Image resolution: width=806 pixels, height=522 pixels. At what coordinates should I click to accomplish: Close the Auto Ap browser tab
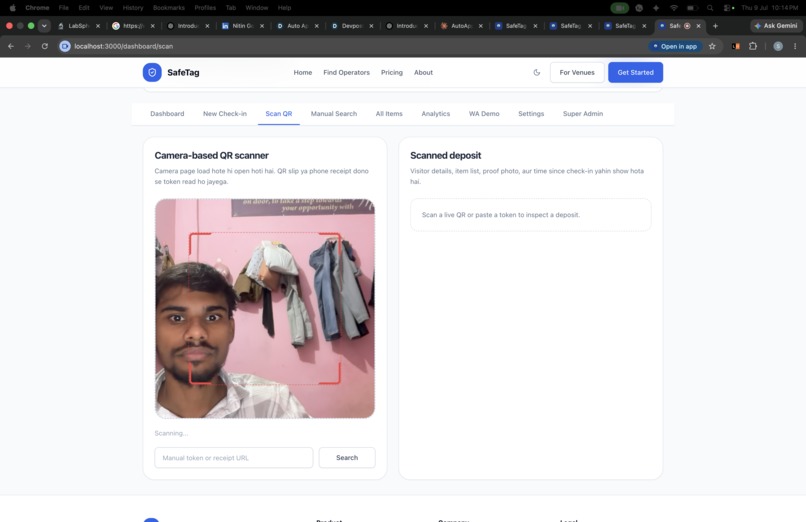(317, 26)
